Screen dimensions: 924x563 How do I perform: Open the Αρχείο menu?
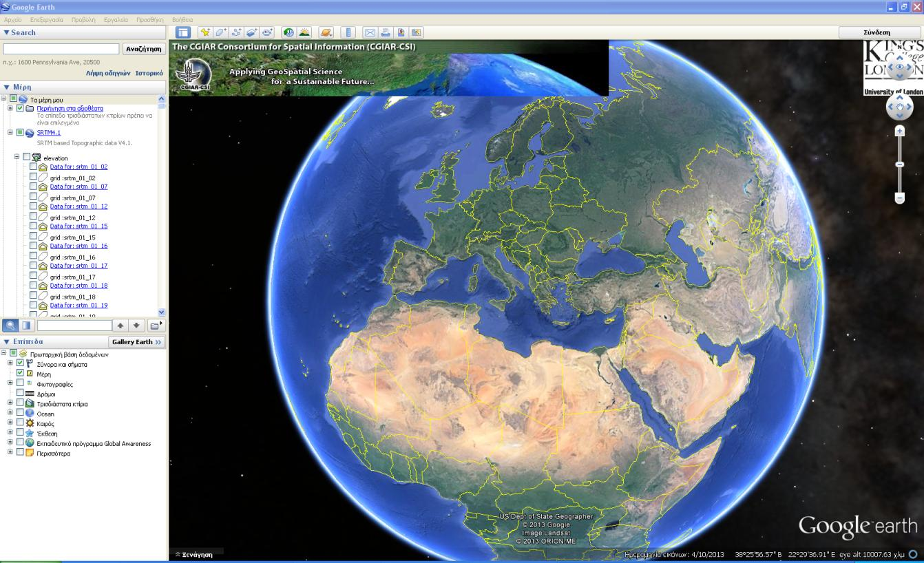[12, 20]
